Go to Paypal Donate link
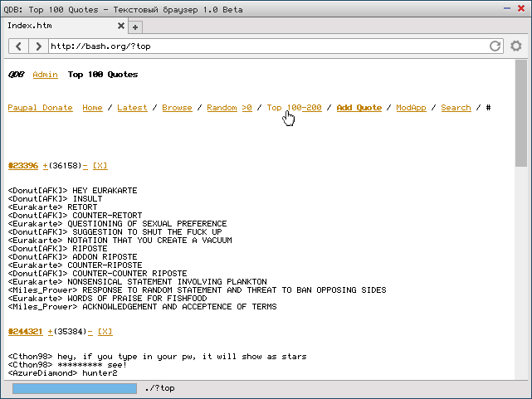 (x=40, y=108)
